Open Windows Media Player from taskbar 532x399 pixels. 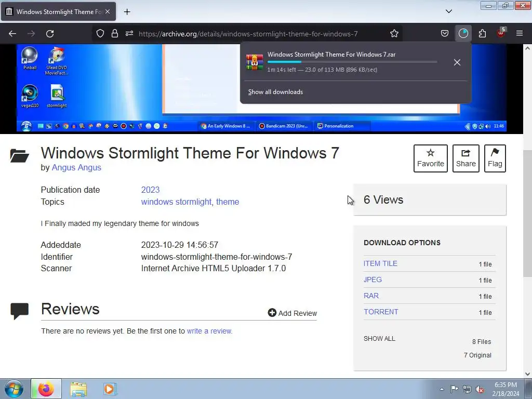pyautogui.click(x=110, y=389)
